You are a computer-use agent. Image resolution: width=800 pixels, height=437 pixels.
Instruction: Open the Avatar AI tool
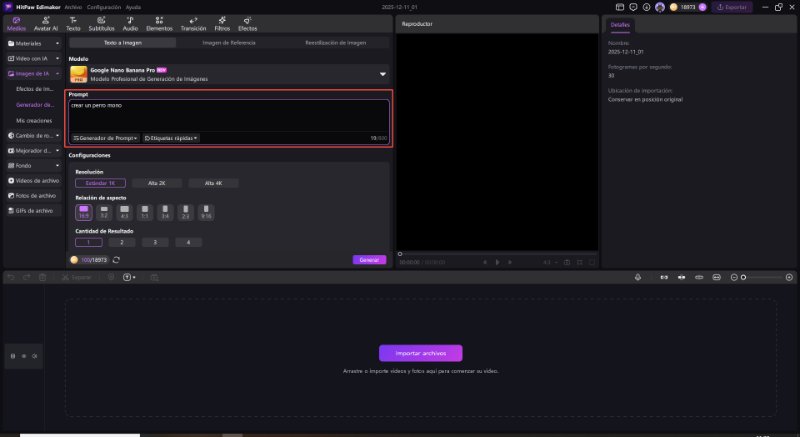tap(45, 23)
